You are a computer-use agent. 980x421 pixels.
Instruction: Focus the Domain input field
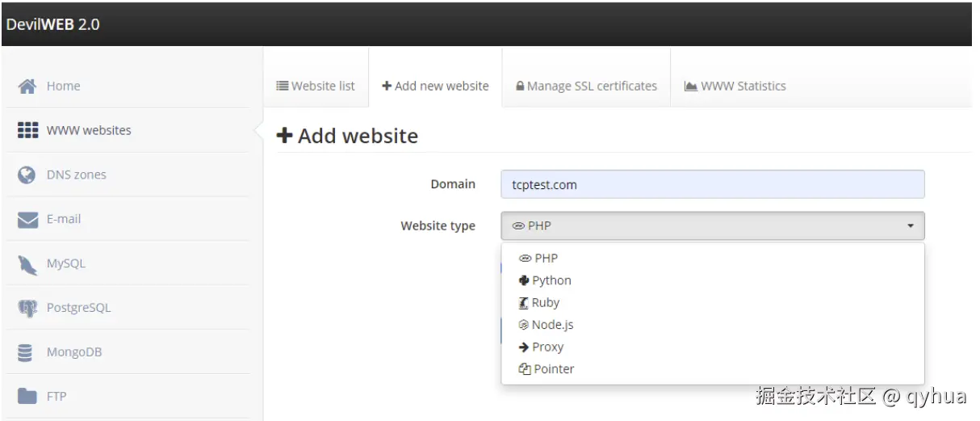click(712, 184)
